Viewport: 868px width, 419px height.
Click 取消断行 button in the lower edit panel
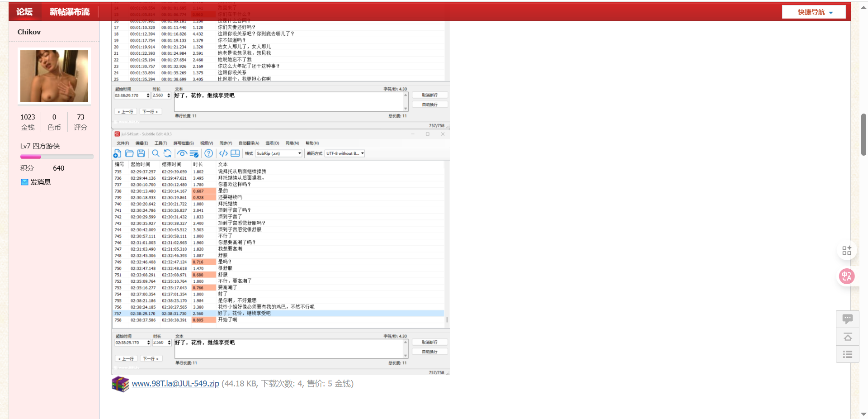[429, 342]
